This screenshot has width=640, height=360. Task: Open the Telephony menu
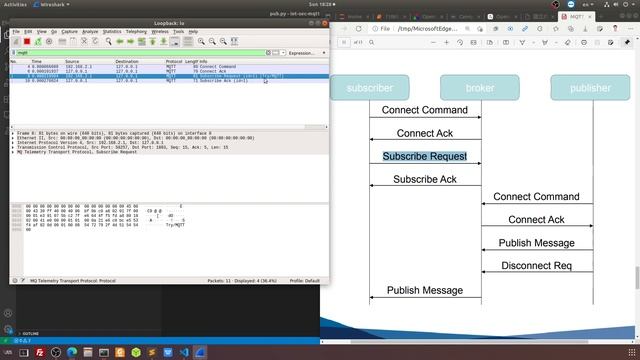[x=136, y=31]
